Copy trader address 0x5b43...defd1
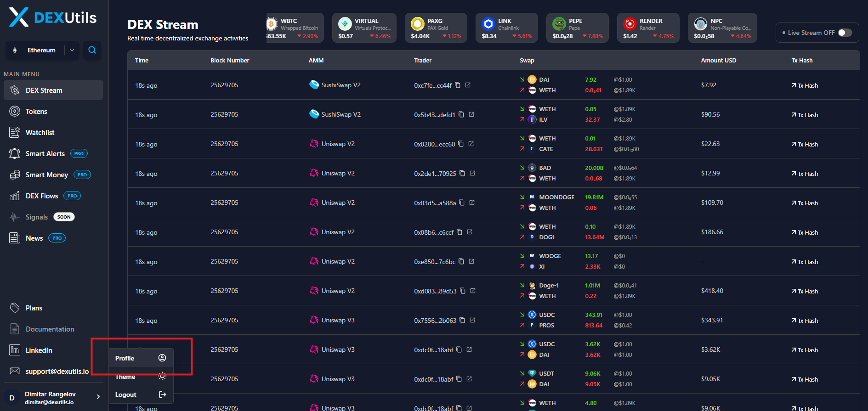 click(461, 114)
